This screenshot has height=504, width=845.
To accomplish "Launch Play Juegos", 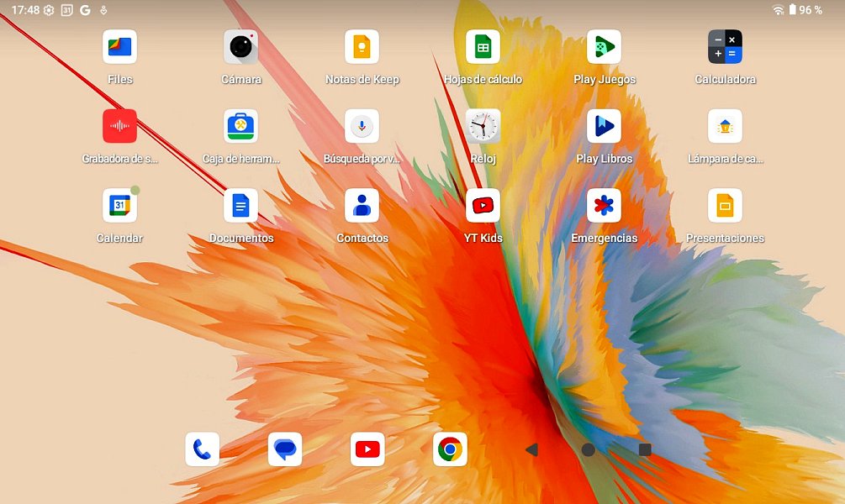I will [x=604, y=47].
